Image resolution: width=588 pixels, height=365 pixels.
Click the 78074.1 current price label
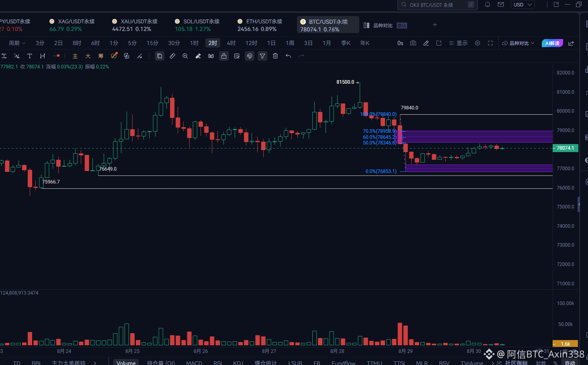click(x=565, y=148)
